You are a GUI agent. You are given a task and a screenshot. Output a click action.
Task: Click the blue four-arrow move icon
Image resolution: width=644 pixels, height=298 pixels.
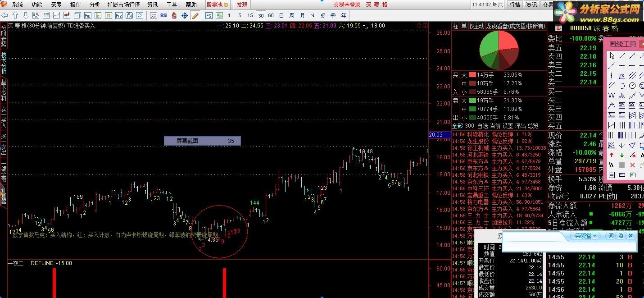185,15
